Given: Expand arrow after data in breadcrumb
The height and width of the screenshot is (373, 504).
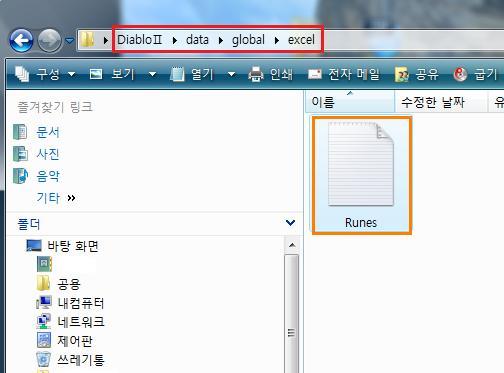Looking at the screenshot, I should pos(221,40).
